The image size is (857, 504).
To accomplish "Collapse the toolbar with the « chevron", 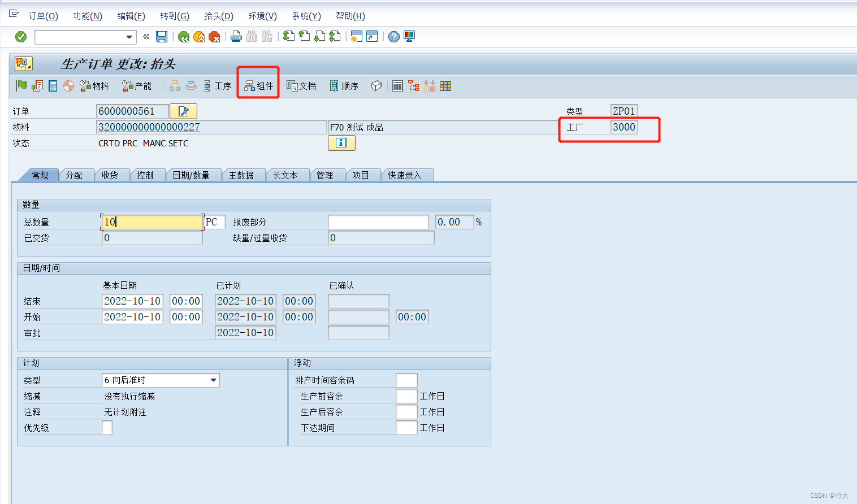I will (x=146, y=36).
